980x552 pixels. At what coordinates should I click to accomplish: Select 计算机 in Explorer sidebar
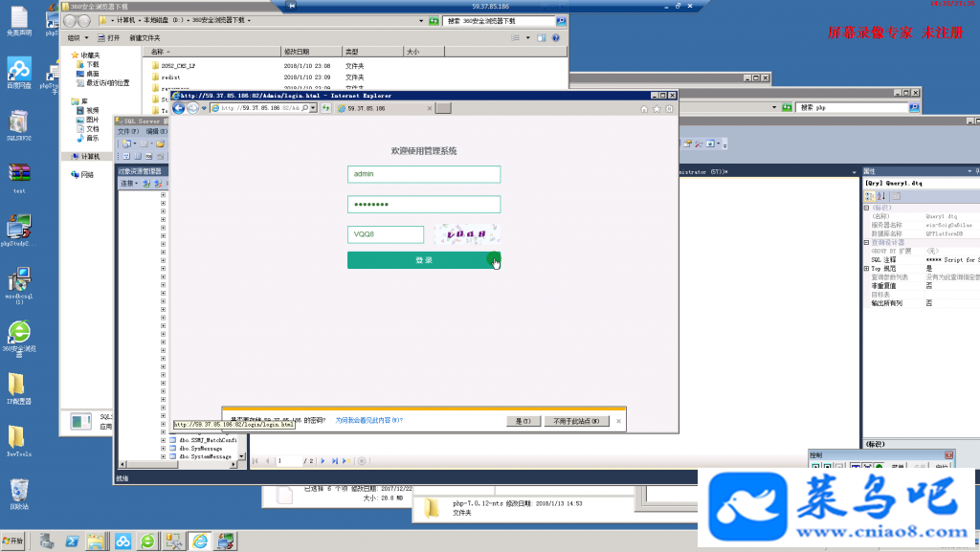point(85,157)
